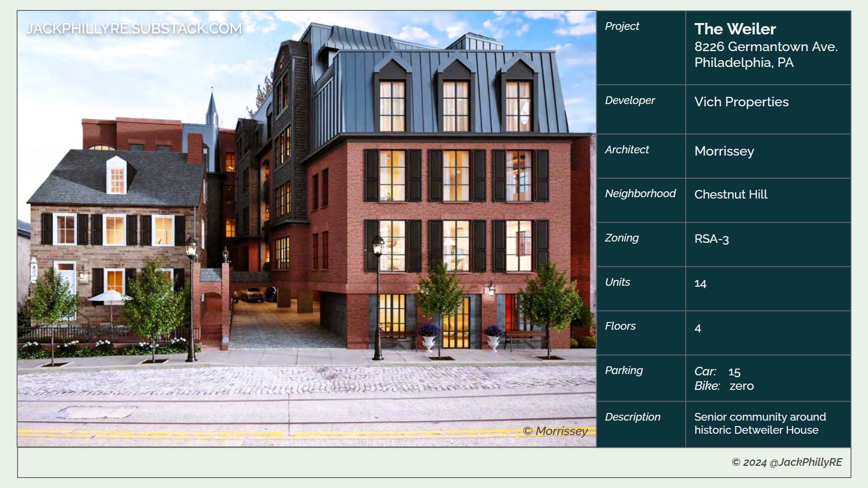Select 'Senior community around historic Detweiler House' text
This screenshot has width=868, height=488.
pos(760,423)
